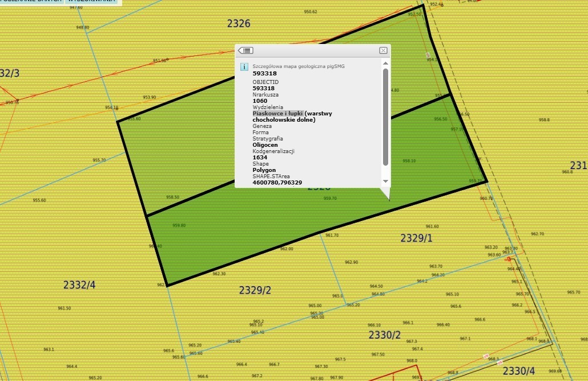This screenshot has height=381, width=588.
Task: Click the parcel 2332/4 label
Action: [x=79, y=284]
